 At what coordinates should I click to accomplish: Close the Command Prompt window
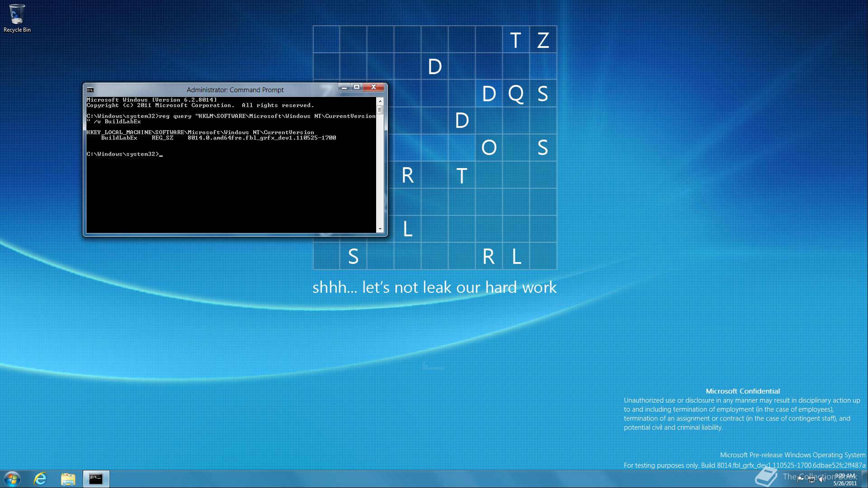point(373,87)
